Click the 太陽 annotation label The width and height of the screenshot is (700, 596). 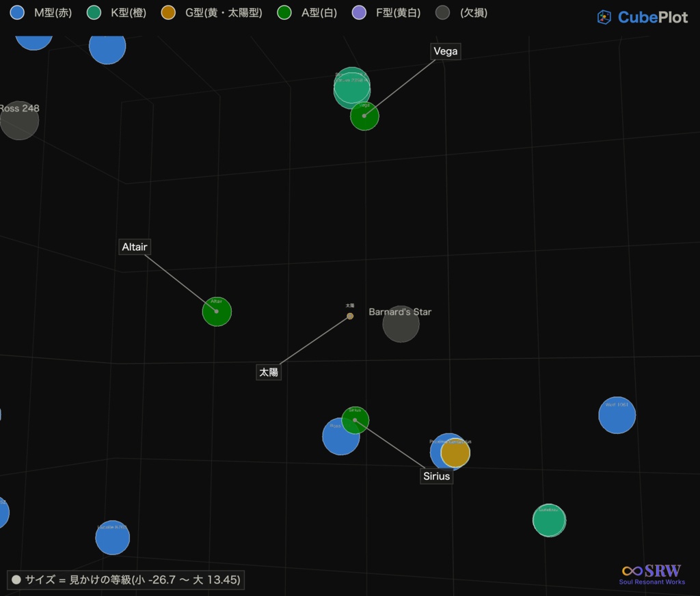pos(268,372)
